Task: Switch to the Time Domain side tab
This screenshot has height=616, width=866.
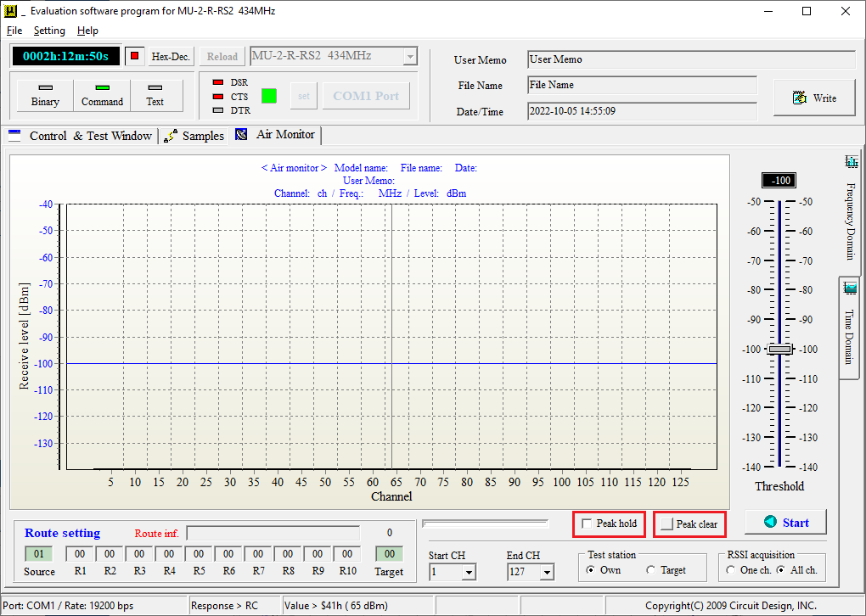Action: point(850,328)
